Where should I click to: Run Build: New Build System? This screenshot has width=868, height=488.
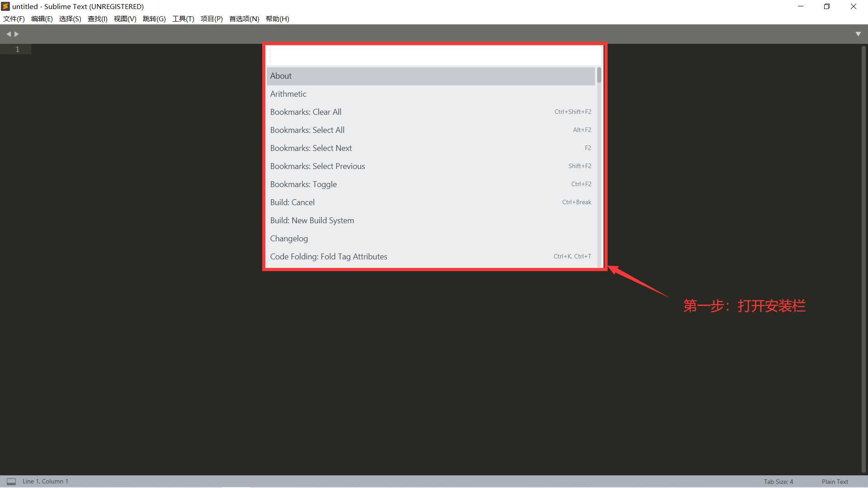pos(431,221)
